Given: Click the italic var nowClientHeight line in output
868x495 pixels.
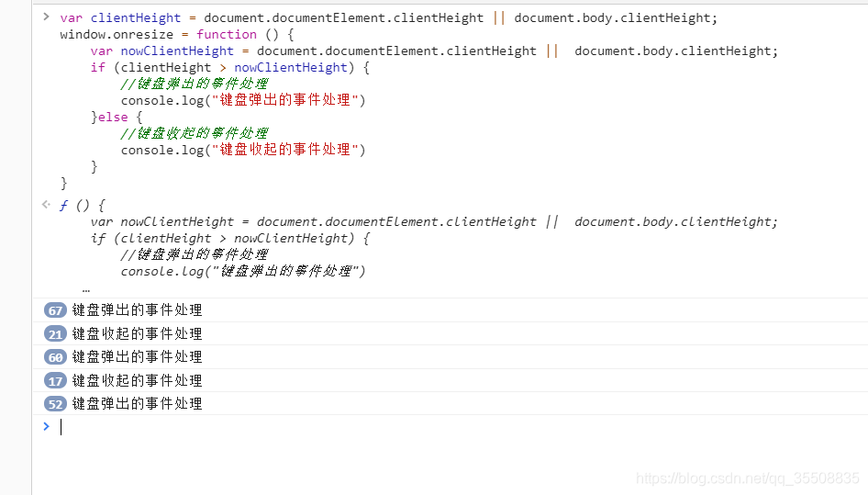Looking at the screenshot, I should tap(434, 221).
